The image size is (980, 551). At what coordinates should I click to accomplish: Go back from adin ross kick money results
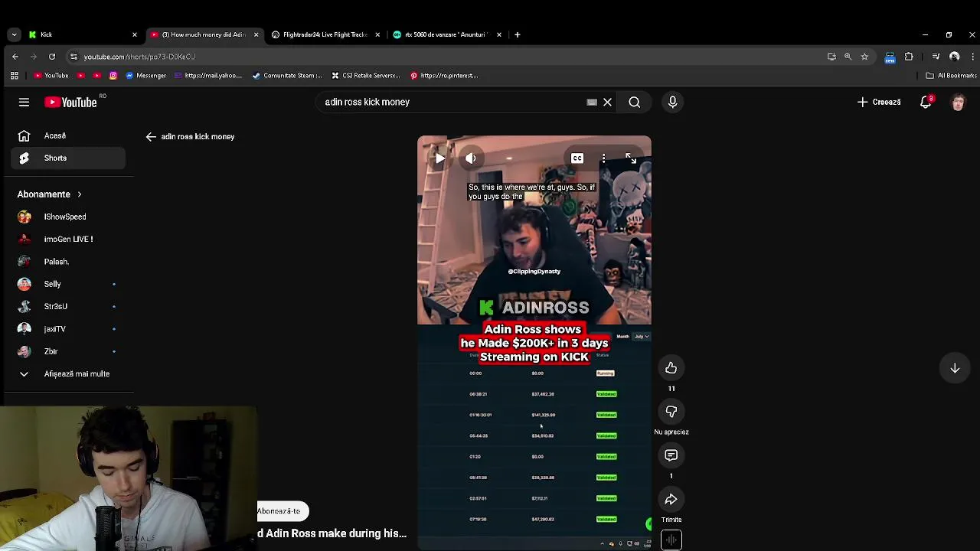coord(151,136)
